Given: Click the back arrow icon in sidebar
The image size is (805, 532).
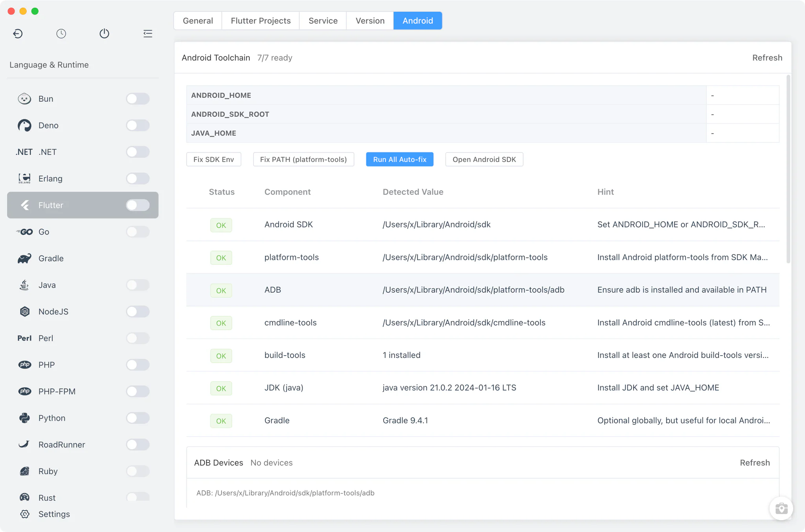Looking at the screenshot, I should tap(18, 34).
